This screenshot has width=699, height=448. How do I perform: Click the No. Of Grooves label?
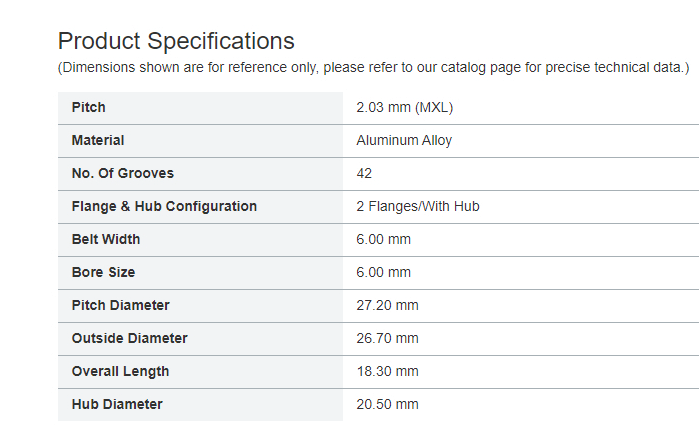[x=123, y=173]
